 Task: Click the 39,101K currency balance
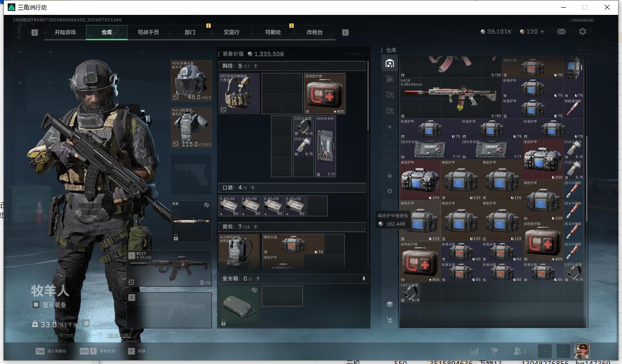(x=496, y=32)
